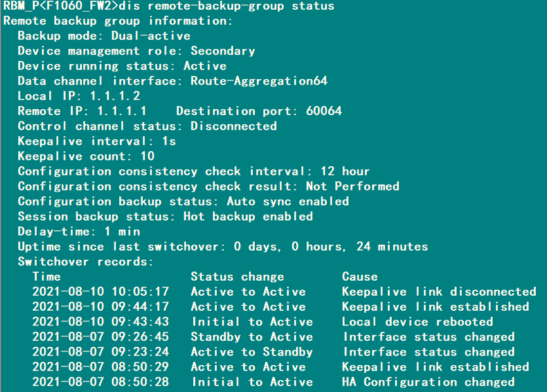Click the 'Disconnected' control channel status

pos(233,126)
